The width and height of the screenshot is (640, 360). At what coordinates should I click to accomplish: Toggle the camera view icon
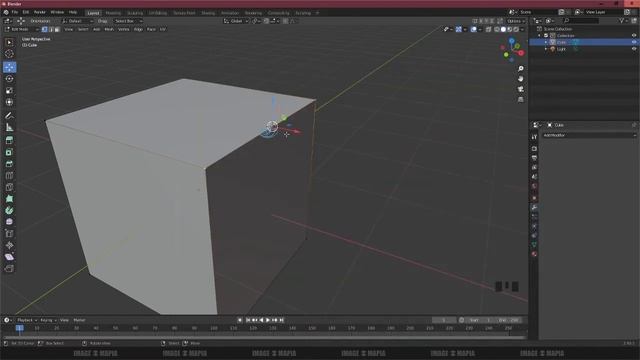pyautogui.click(x=520, y=89)
